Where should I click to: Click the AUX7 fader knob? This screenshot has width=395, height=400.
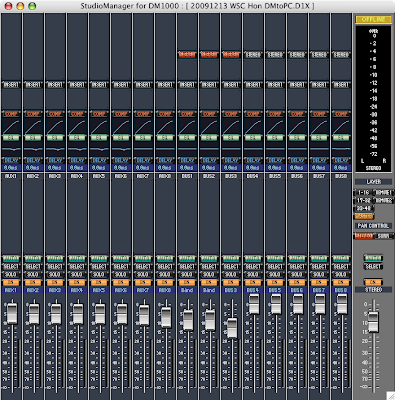coord(144,315)
